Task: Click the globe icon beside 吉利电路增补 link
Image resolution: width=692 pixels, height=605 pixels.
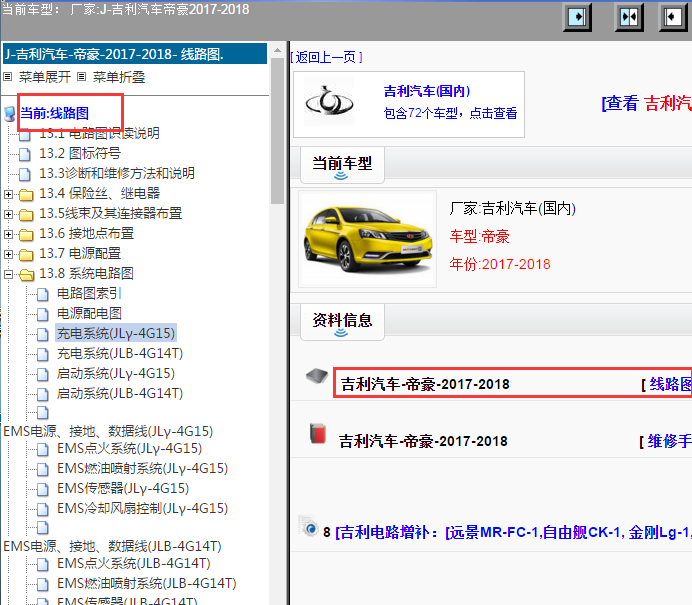Action: pos(309,526)
